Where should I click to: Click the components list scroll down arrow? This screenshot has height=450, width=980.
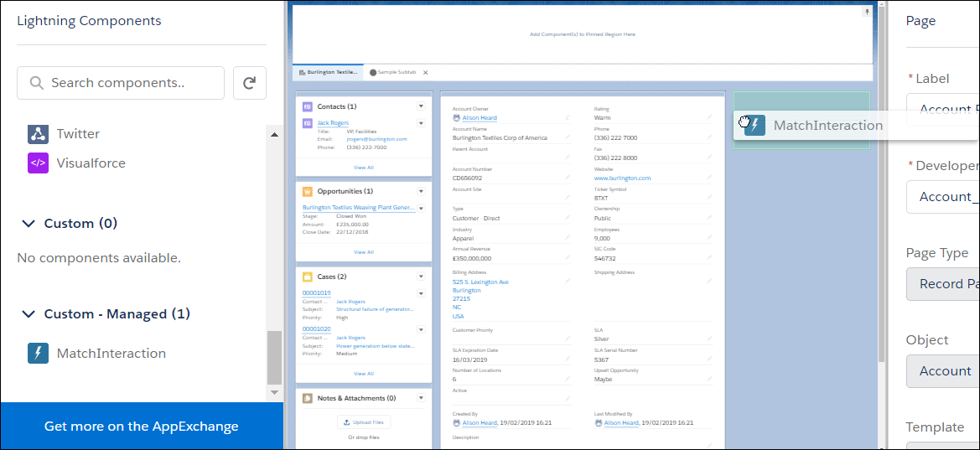274,392
